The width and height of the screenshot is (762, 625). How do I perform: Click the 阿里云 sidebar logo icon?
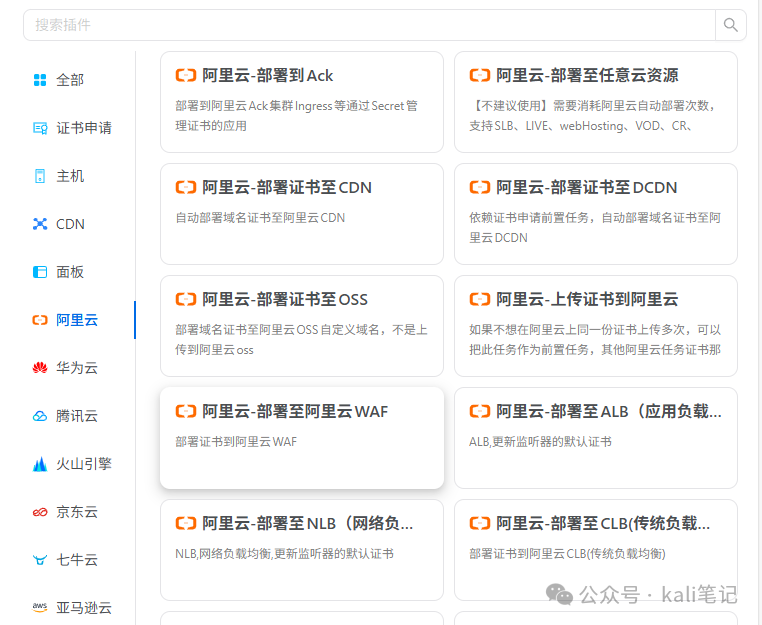[x=40, y=320]
